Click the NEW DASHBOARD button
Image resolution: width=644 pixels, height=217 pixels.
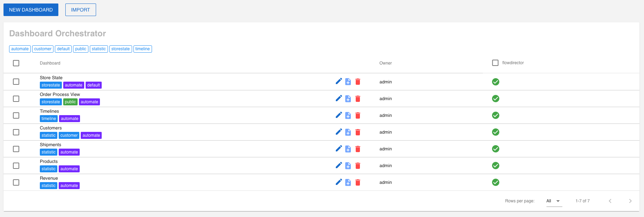pyautogui.click(x=31, y=10)
